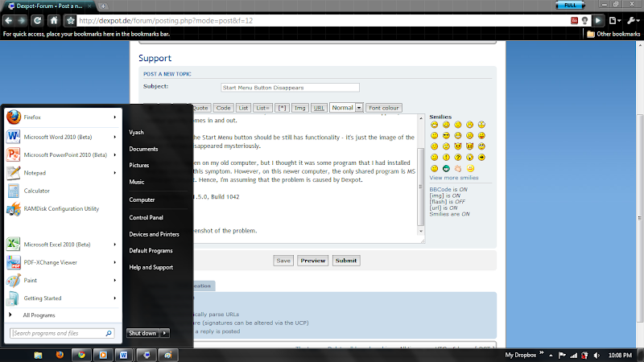644x362 pixels.
Task: Expand PDF-XChange Viewer jump list arrow
Action: pyautogui.click(x=115, y=262)
